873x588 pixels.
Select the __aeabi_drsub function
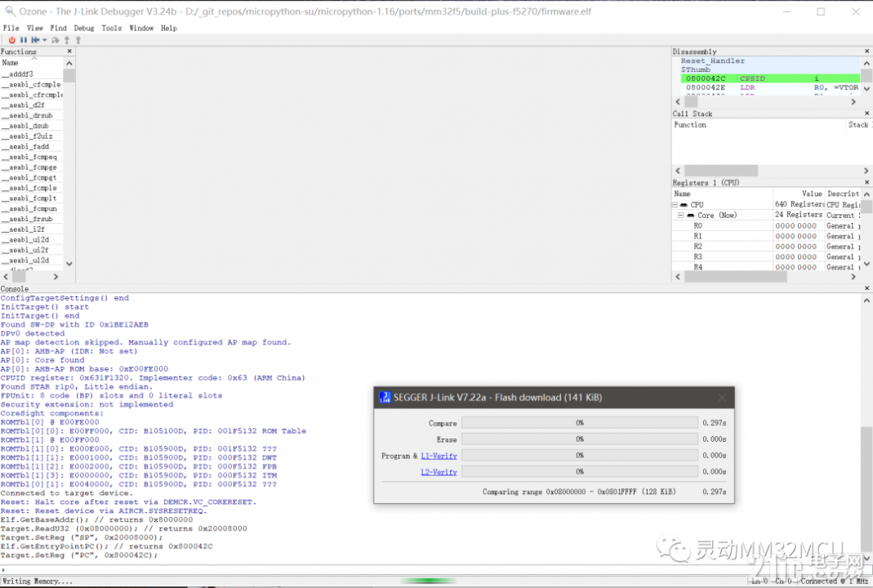pos(29,115)
